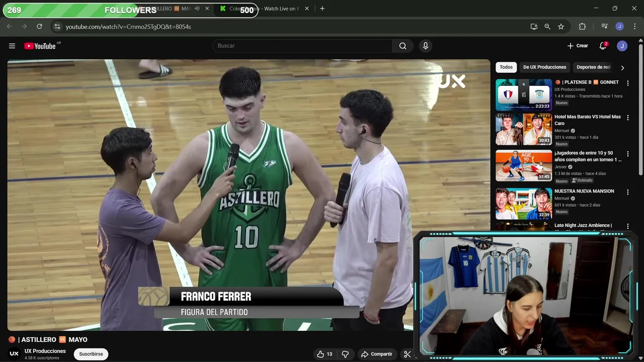The image size is (644, 362).
Task: Click the UX Producciones name below video
Action: pyautogui.click(x=45, y=351)
